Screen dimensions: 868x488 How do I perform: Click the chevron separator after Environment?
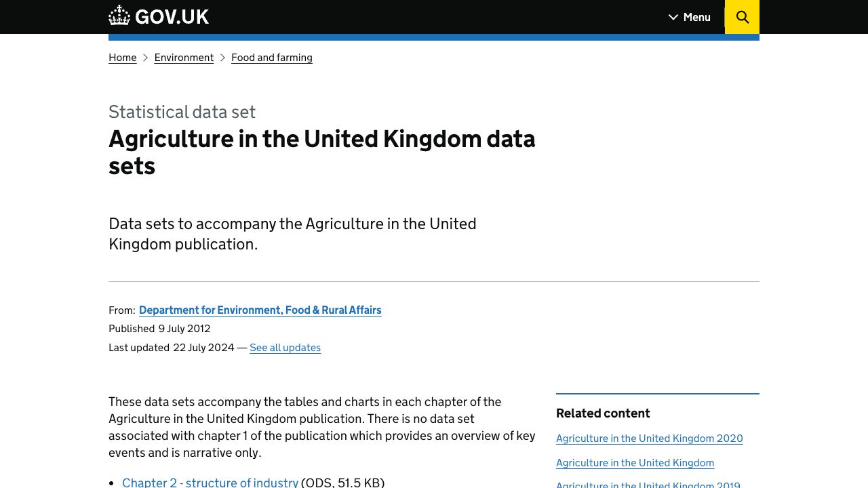tap(222, 58)
